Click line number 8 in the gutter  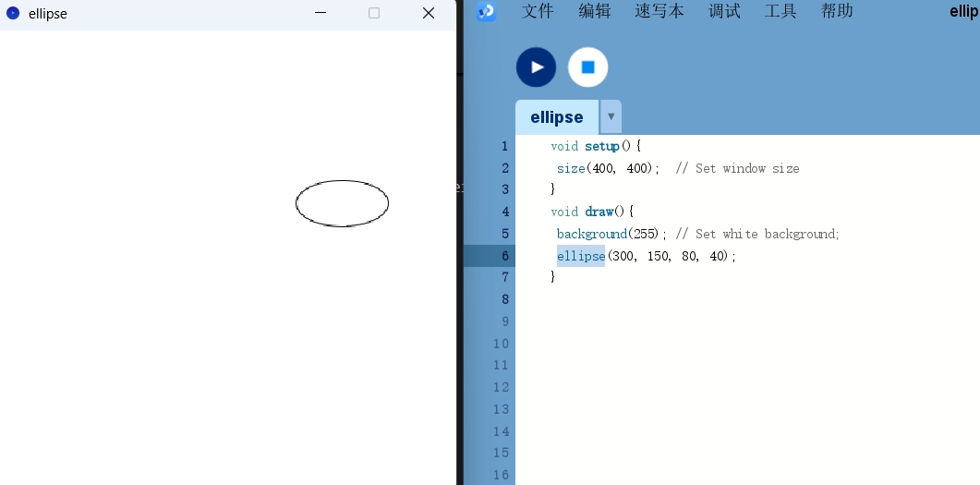(x=504, y=299)
